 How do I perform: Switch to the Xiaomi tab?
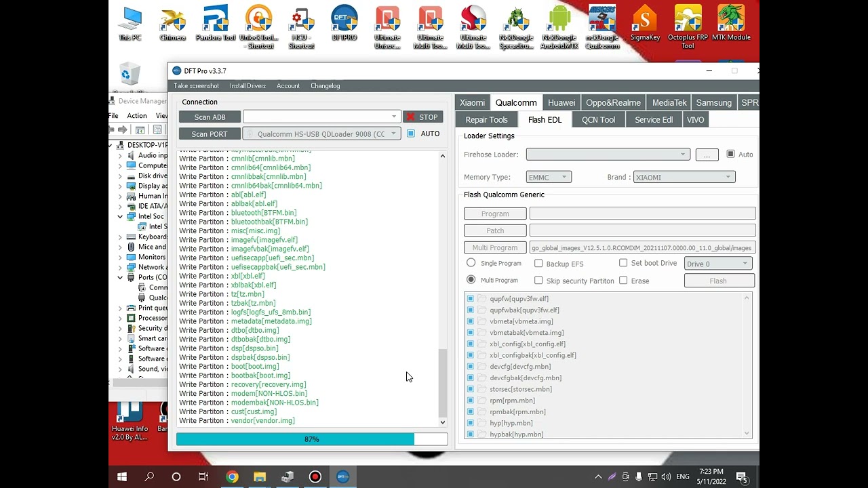(472, 102)
